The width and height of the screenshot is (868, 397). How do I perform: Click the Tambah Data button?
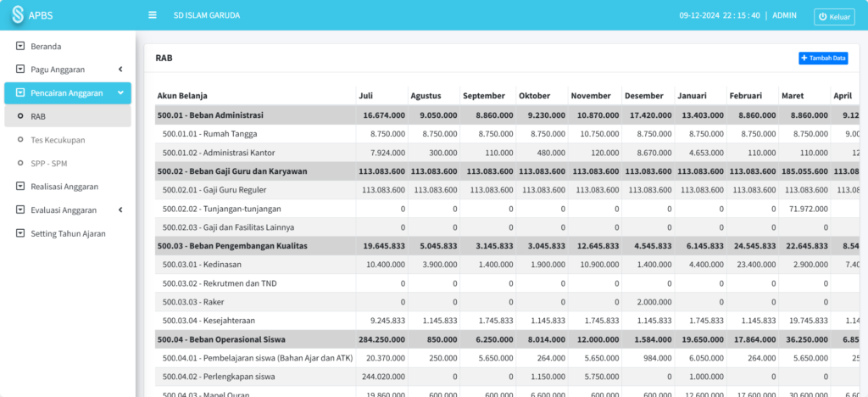pos(823,59)
